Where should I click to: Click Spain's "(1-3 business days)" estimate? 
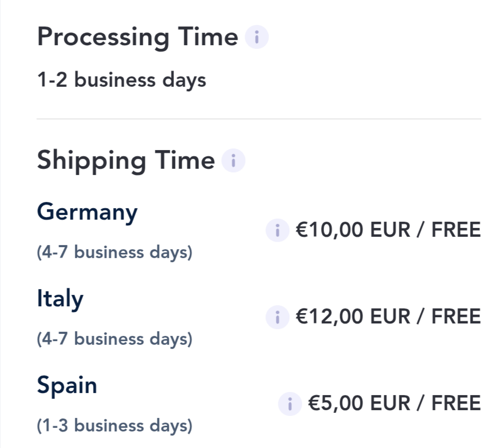pyautogui.click(x=114, y=426)
